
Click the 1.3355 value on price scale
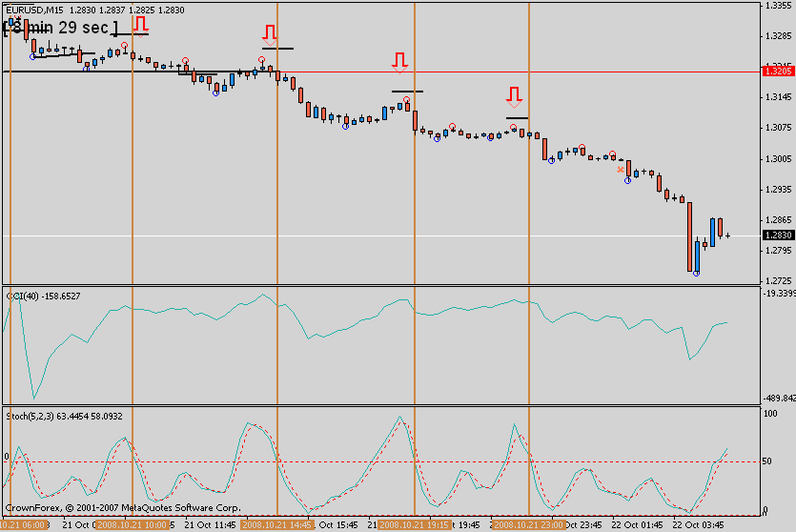click(x=778, y=6)
